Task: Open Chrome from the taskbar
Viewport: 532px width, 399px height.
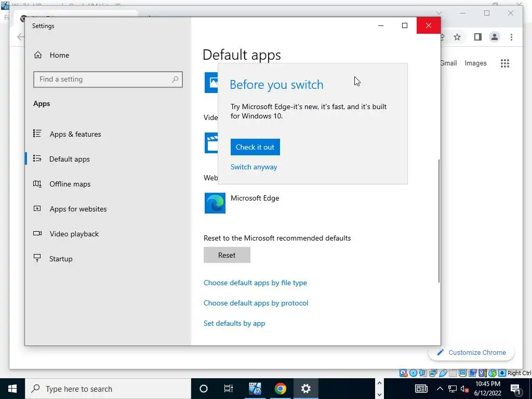Action: 280,389
